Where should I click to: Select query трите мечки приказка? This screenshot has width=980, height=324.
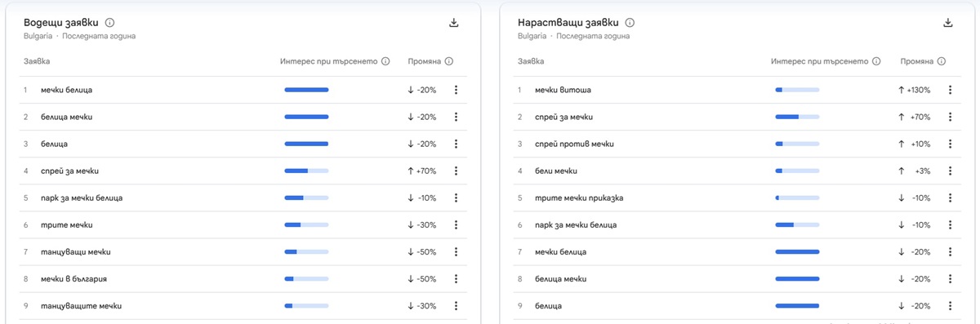(579, 198)
